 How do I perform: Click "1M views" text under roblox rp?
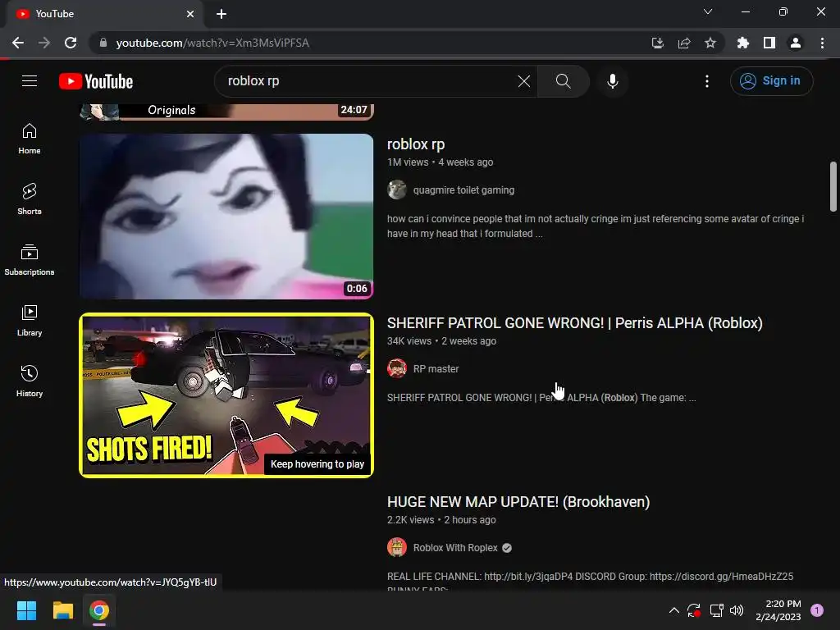408,162
